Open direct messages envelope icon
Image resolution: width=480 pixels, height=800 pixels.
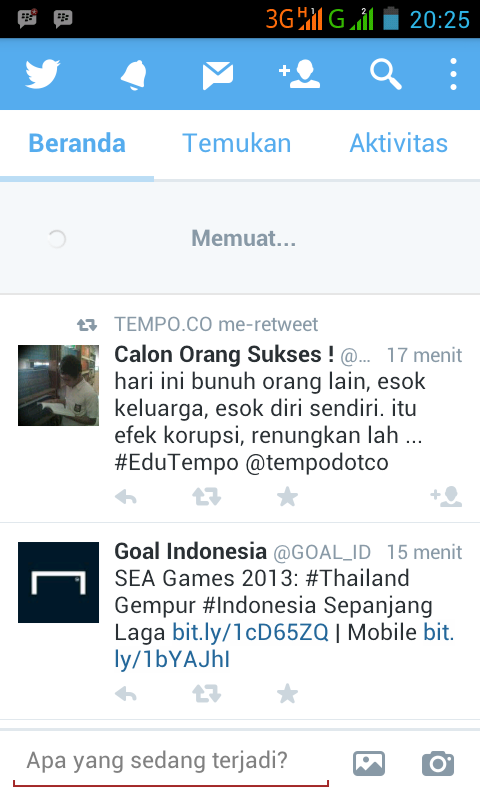pyautogui.click(x=218, y=76)
